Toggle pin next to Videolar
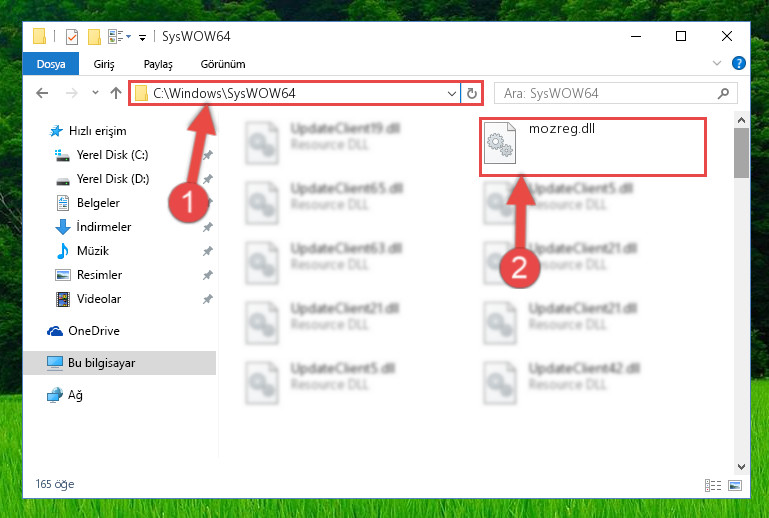 click(x=208, y=299)
